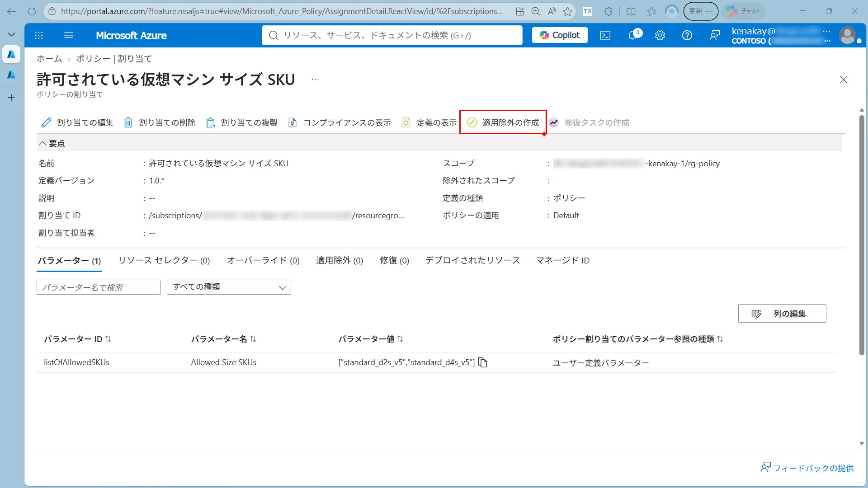Open the more options ellipsis beside title

[x=315, y=80]
